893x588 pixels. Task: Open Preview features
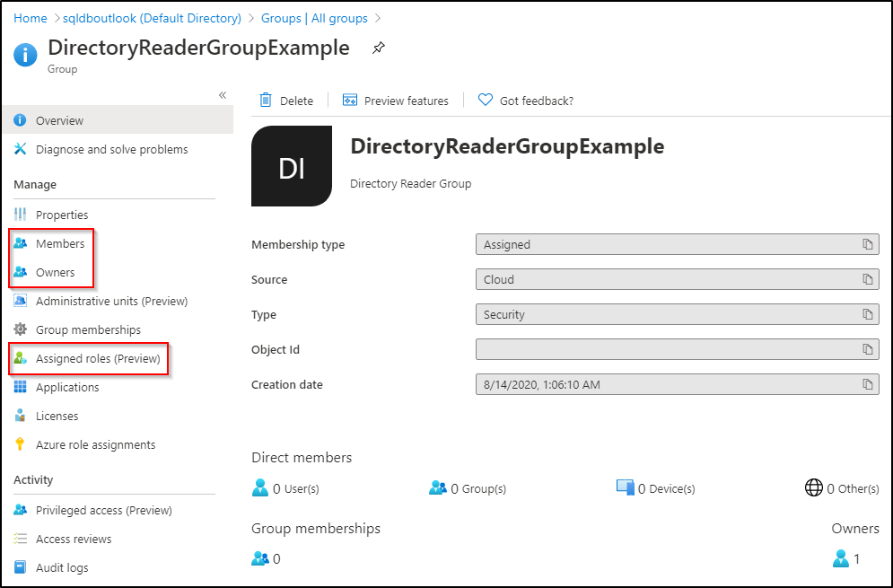click(x=395, y=101)
